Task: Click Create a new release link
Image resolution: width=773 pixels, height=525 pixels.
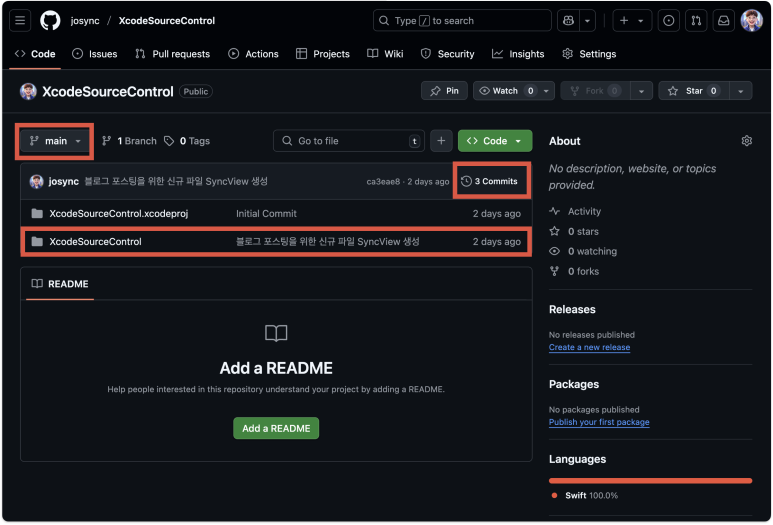Action: 590,347
